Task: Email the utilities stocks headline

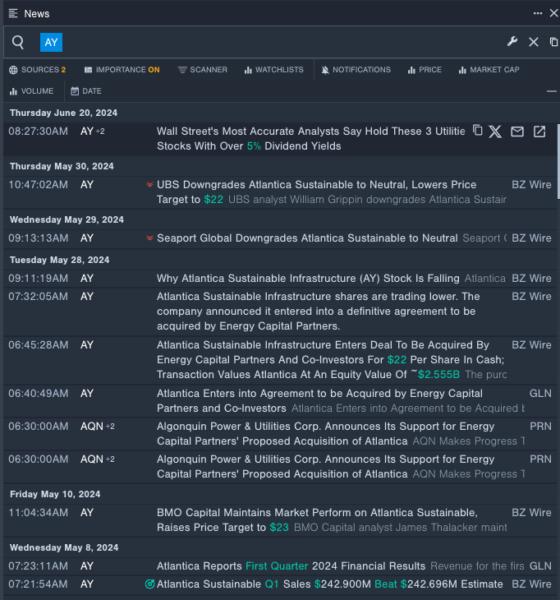Action: 517,132
